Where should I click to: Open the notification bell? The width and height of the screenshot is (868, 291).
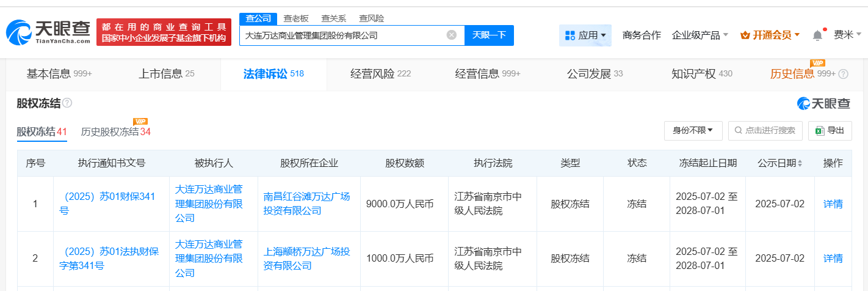pos(817,35)
